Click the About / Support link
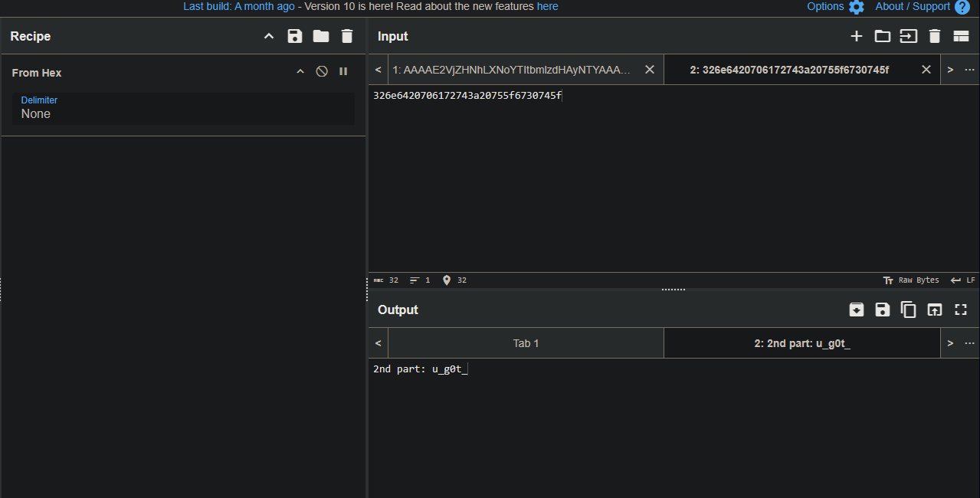 (x=913, y=7)
